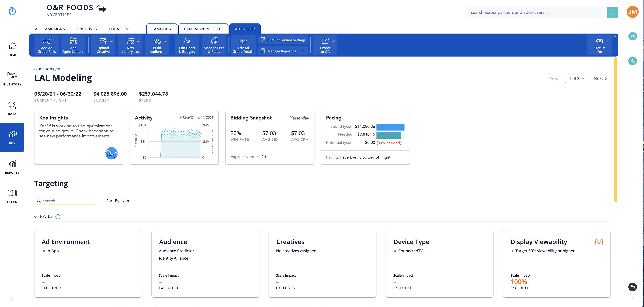Image resolution: width=644 pixels, height=307 pixels.
Task: Go to the Data sidebar section
Action: coord(12,108)
